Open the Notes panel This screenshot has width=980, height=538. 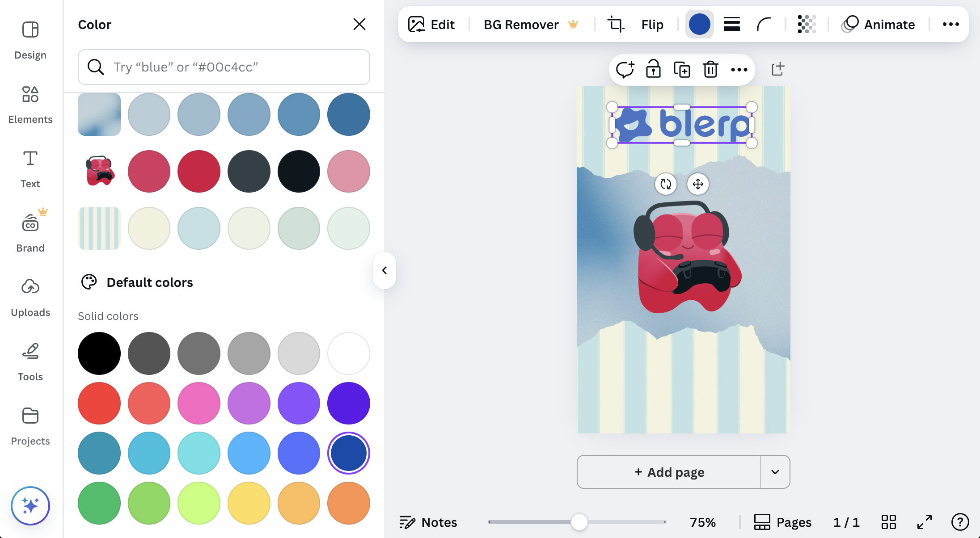(428, 522)
